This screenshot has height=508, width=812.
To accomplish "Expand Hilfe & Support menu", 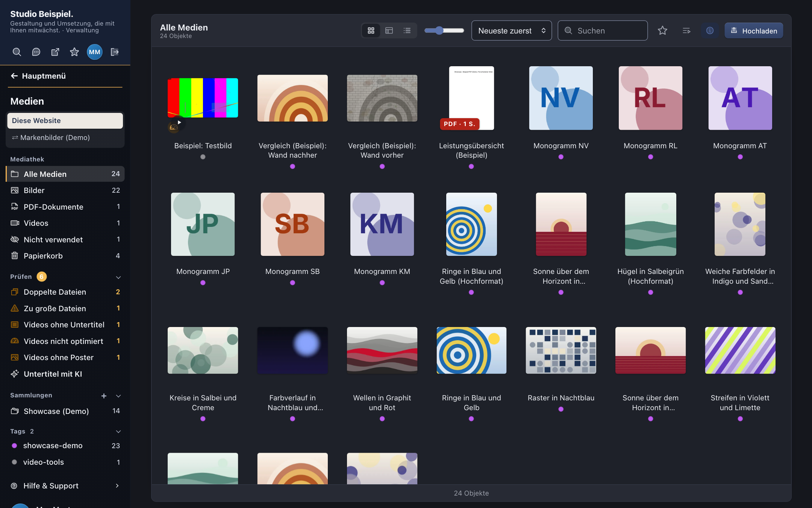I will pos(65,486).
